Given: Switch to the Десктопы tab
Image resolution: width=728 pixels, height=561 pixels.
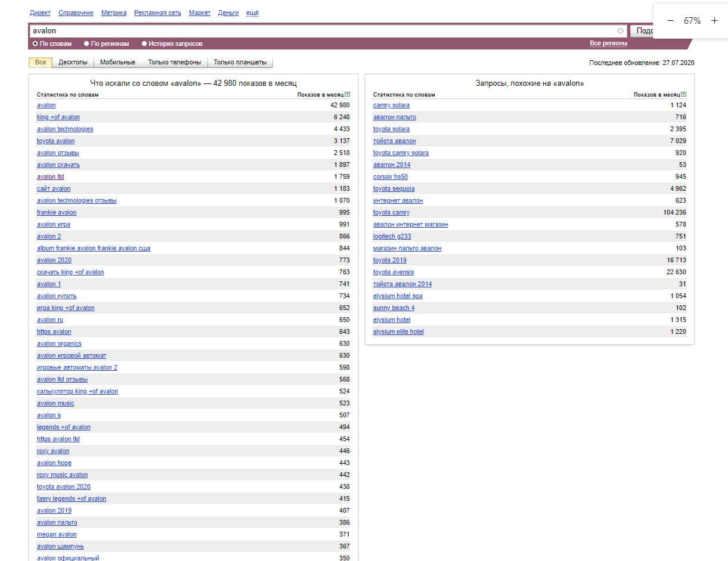Looking at the screenshot, I should pos(73,62).
